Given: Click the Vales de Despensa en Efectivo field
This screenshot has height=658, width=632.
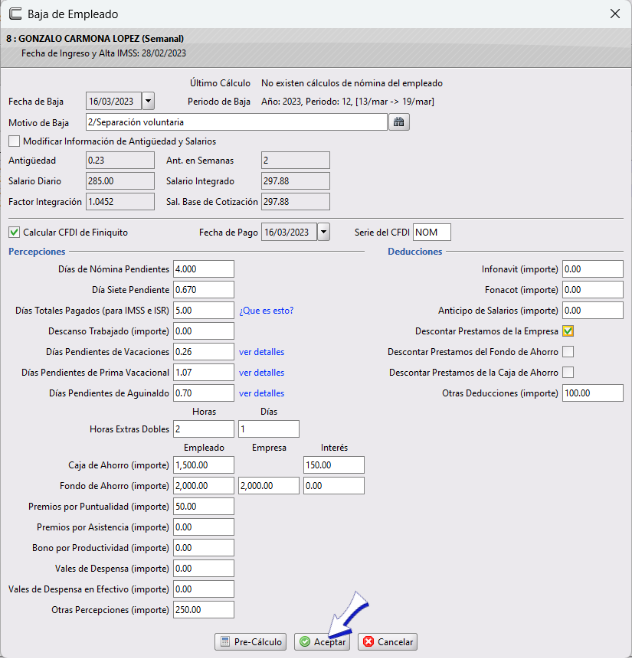Looking at the screenshot, I should (204, 589).
